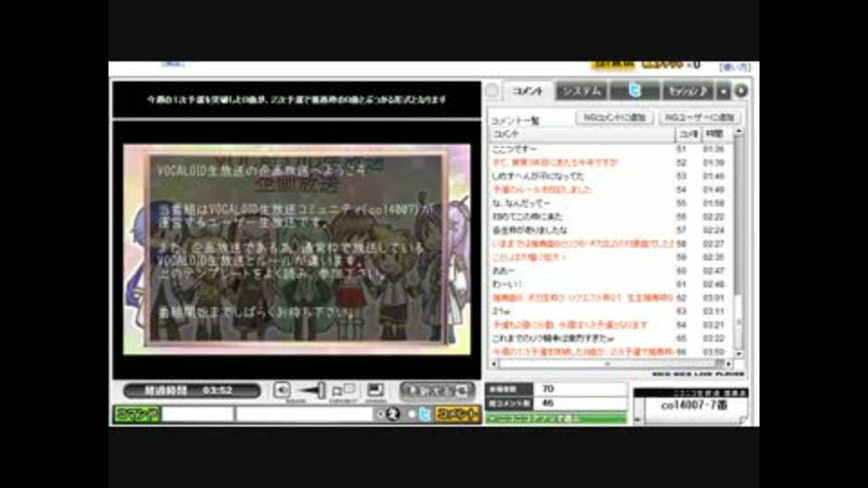Open the Twitter bird tab
Screen dimensions: 868x488
(635, 91)
